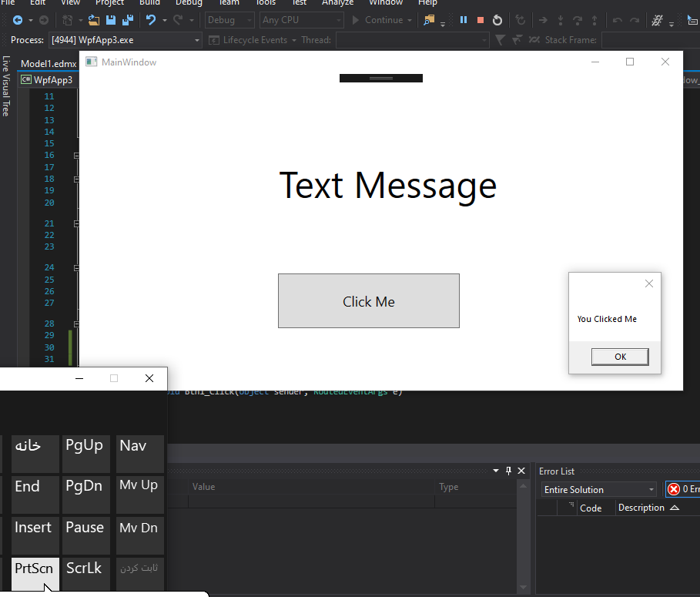
Task: Click the Step Forward debug icon
Action: point(635,20)
